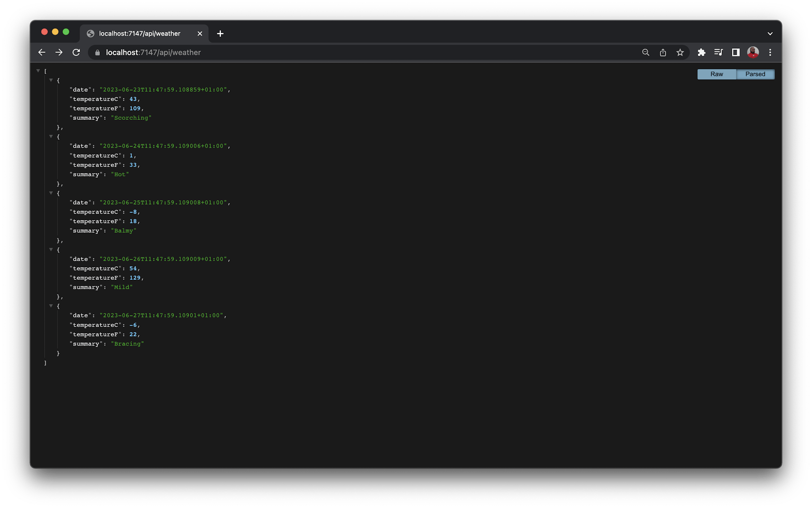The width and height of the screenshot is (812, 508).
Task: Open the side panel icon
Action: 735,52
